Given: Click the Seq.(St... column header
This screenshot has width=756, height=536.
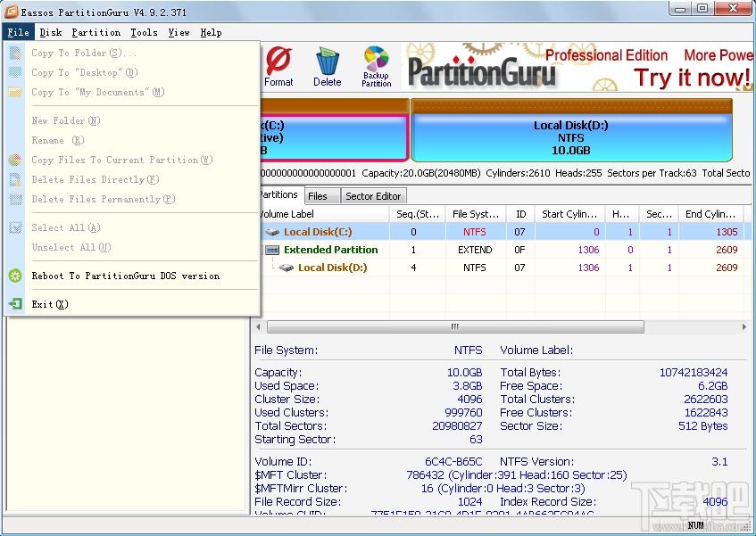Looking at the screenshot, I should [x=418, y=214].
